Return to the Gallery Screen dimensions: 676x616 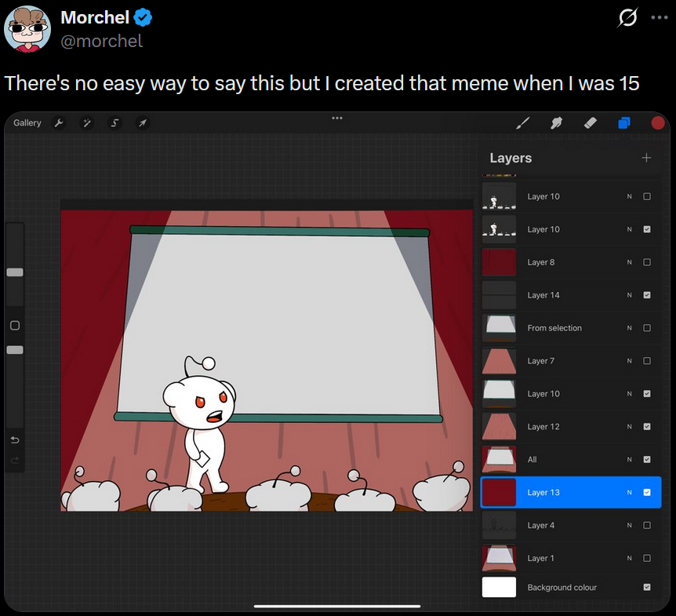(27, 123)
